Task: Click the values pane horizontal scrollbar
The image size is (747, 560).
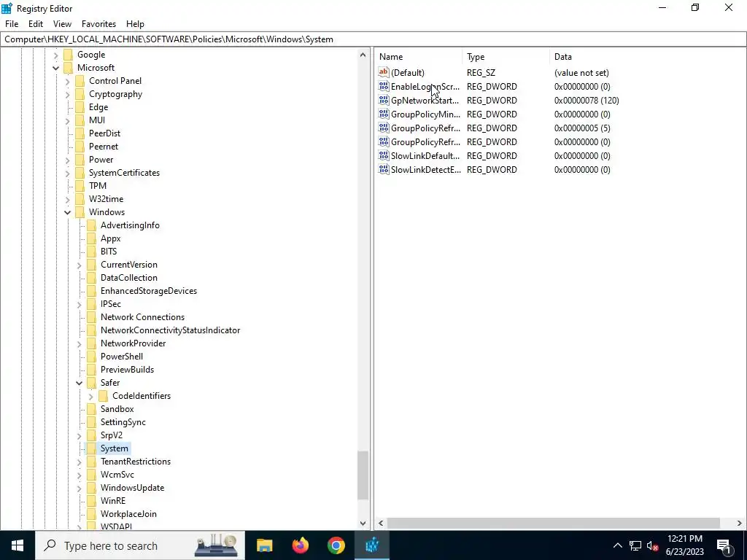Action: click(553, 523)
